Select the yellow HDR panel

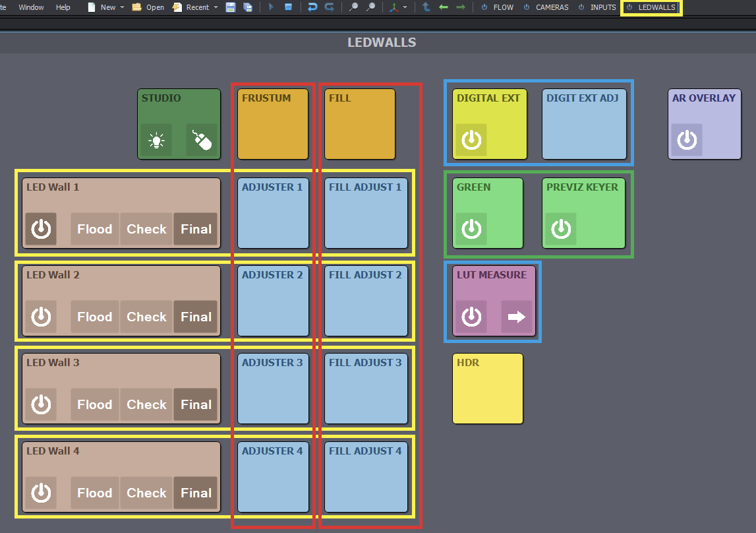click(x=487, y=389)
